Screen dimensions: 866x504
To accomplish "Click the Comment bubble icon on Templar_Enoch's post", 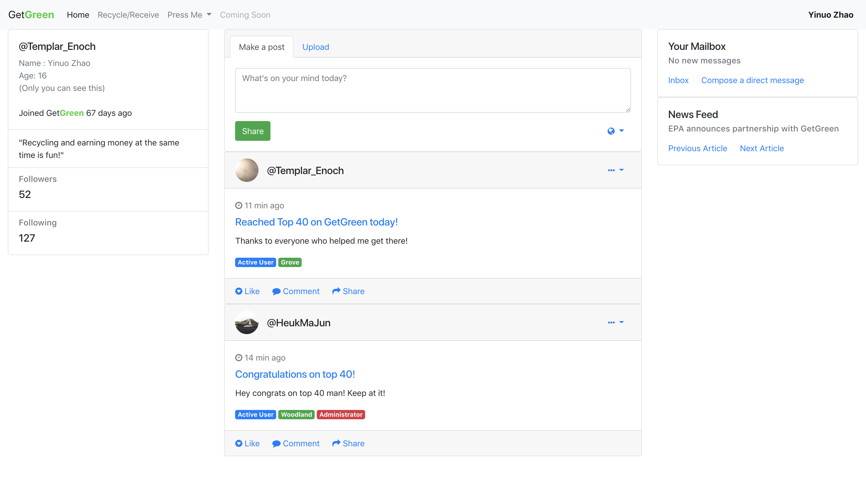I will click(276, 291).
